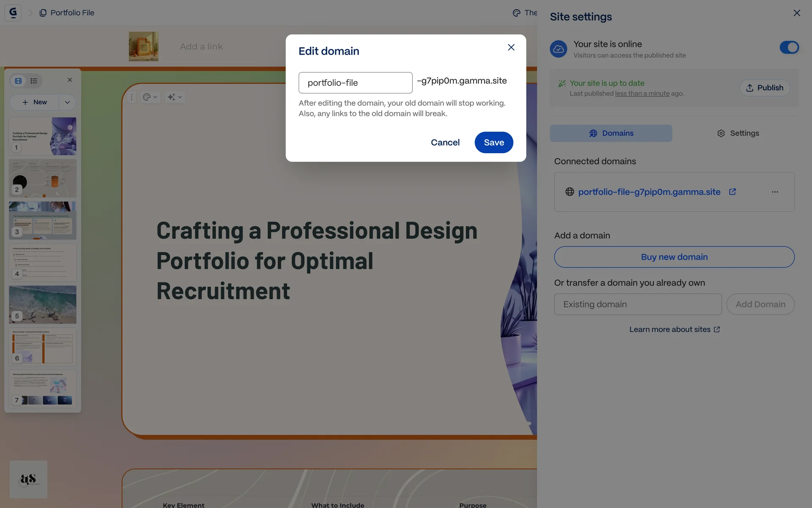The image size is (812, 508).
Task: Select slide 5 ocean thumbnail
Action: pos(43,304)
